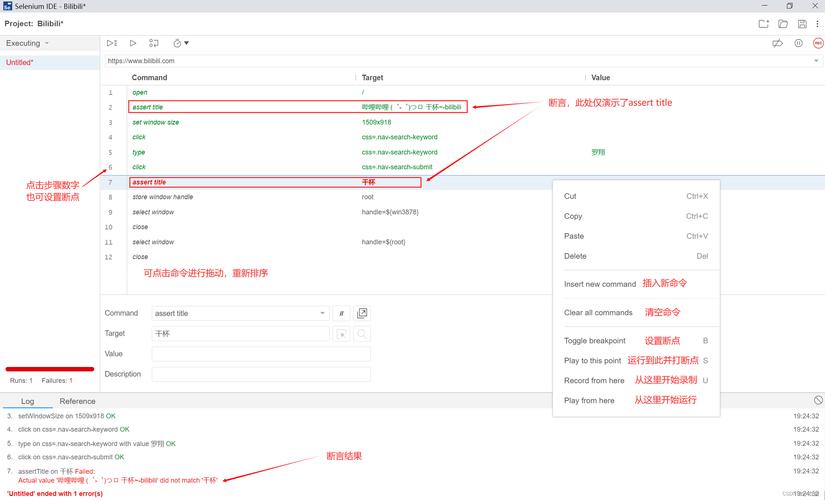Image resolution: width=825 pixels, height=500 pixels.
Task: Choose Copy from the context menu
Action: coord(636,216)
